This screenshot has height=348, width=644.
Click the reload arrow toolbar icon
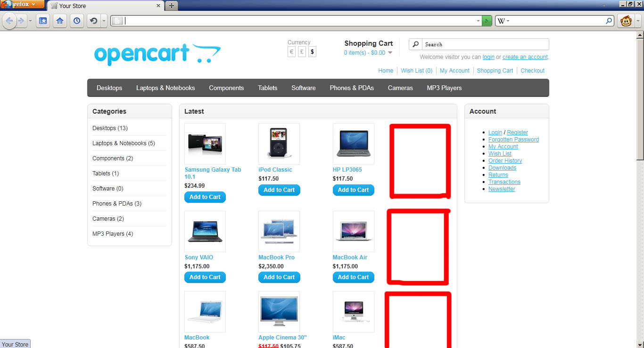93,21
